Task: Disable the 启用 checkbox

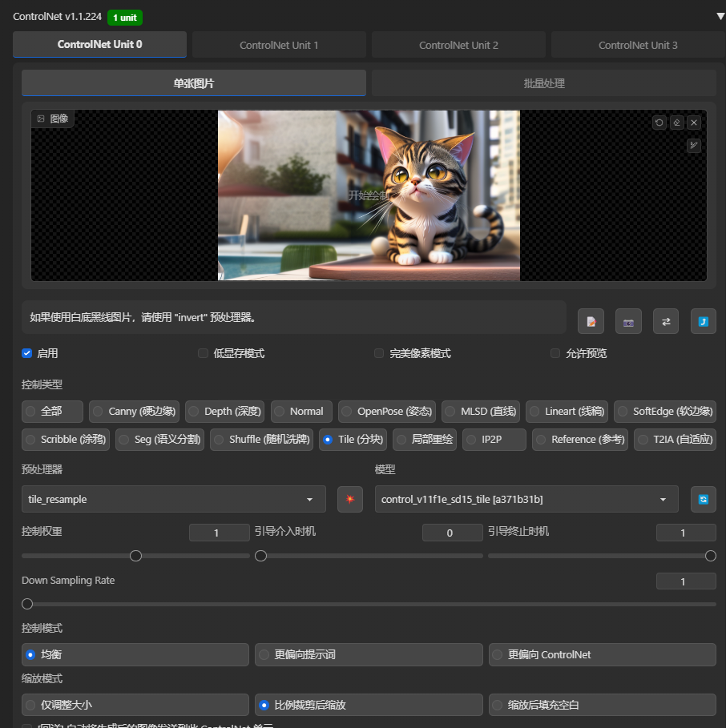Action: click(26, 352)
